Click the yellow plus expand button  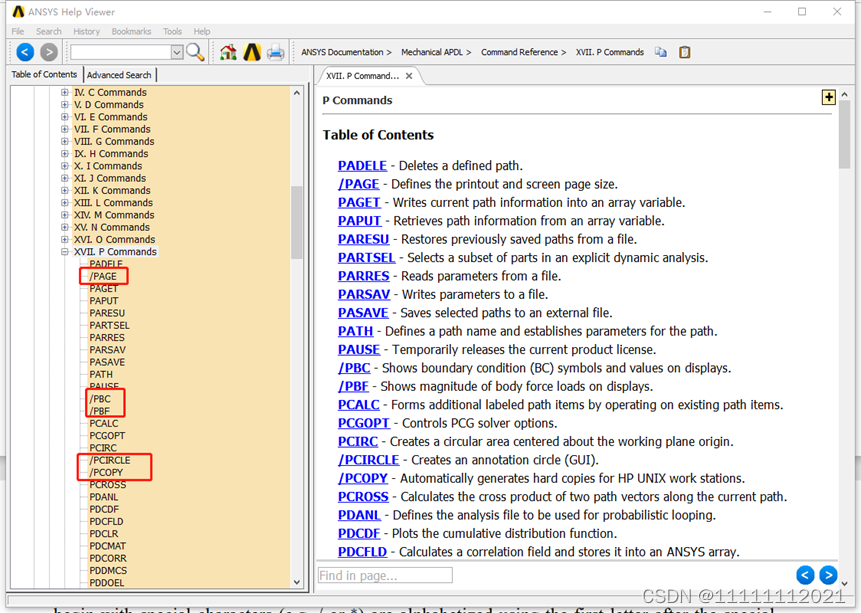[x=828, y=97]
